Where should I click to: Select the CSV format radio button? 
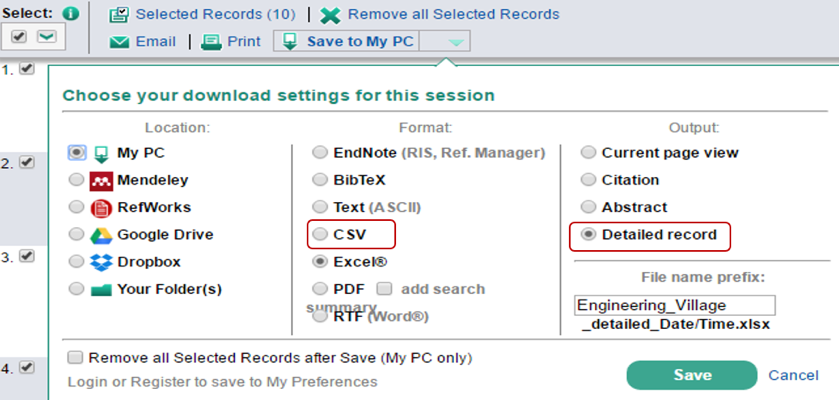point(319,234)
